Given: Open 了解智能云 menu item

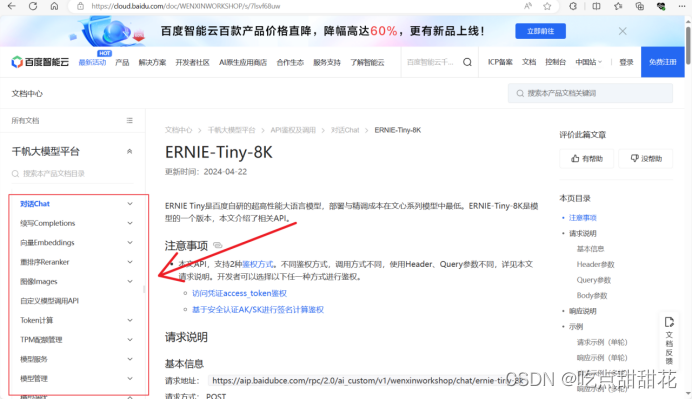Looking at the screenshot, I should pyautogui.click(x=367, y=62).
